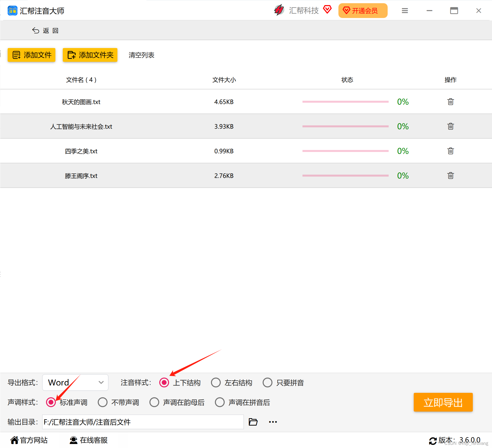This screenshot has height=448, width=492.
Task: Select 左右结构 annotation style
Action: click(216, 382)
